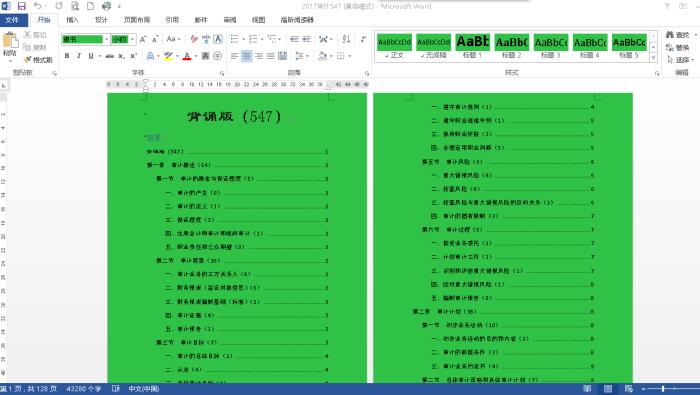
Task: Save the document from quick access toolbar
Action: [x=21, y=6]
